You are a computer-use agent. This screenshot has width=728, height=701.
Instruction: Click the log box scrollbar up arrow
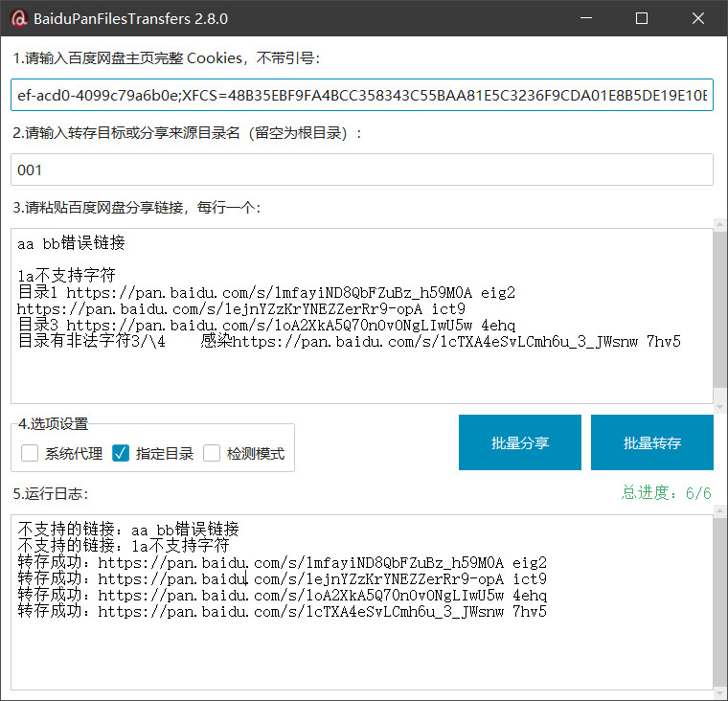[720, 511]
